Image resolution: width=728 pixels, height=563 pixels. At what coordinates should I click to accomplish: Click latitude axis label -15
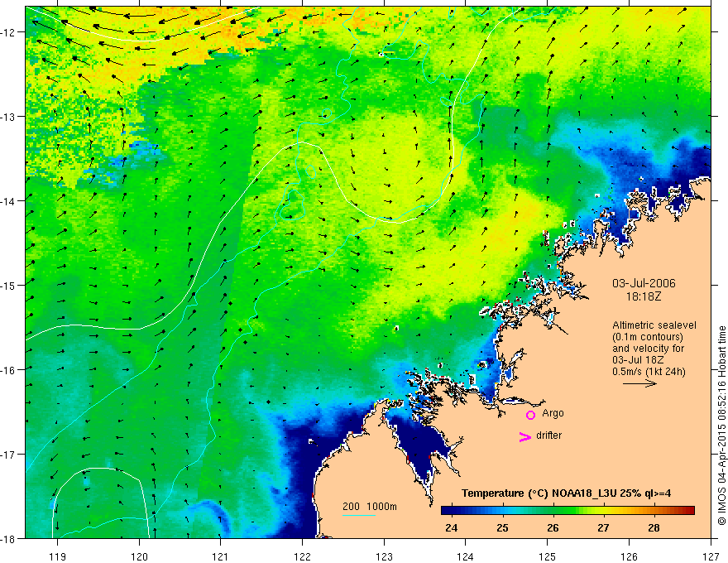[9, 285]
